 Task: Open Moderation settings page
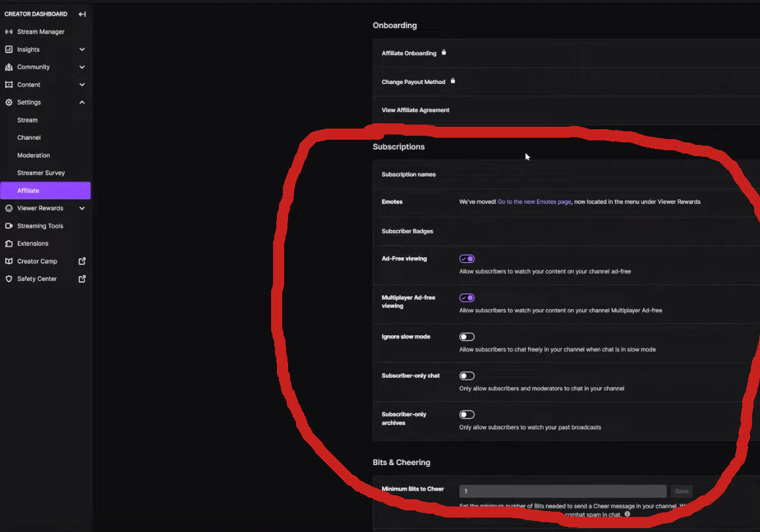coord(33,155)
